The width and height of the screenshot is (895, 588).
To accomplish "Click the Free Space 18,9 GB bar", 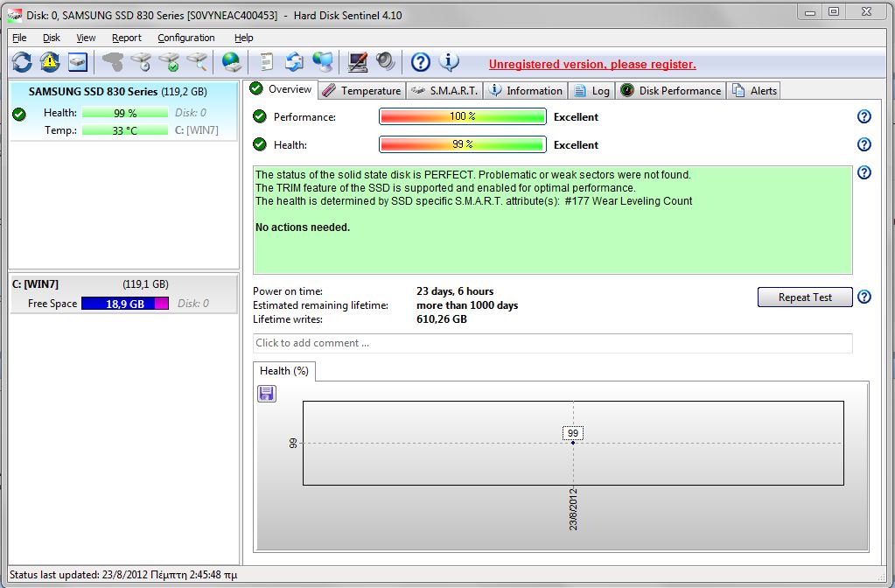I will (125, 304).
